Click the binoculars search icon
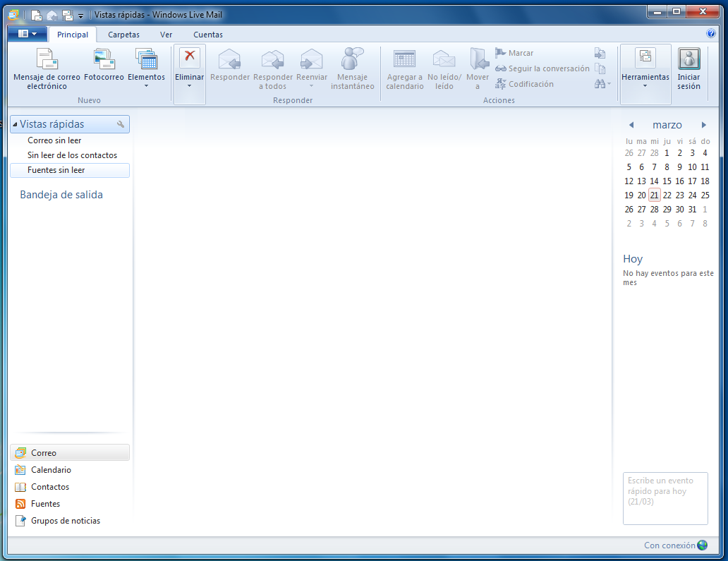 click(600, 83)
